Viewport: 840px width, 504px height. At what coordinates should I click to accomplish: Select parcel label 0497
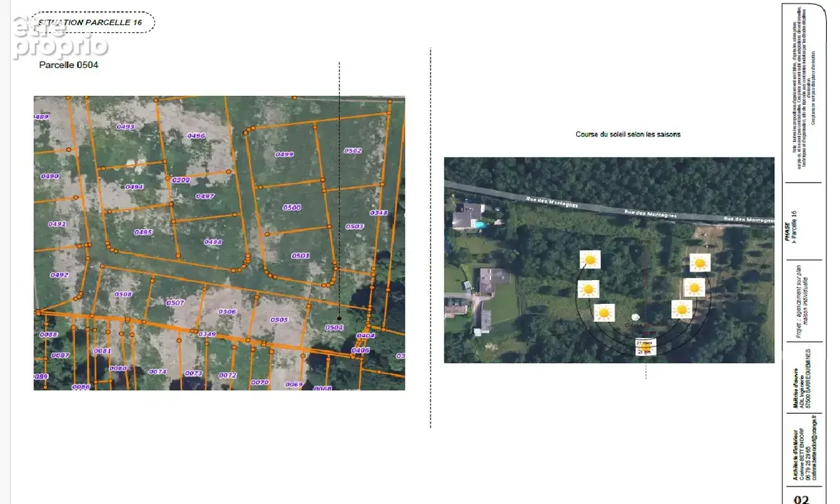click(205, 196)
